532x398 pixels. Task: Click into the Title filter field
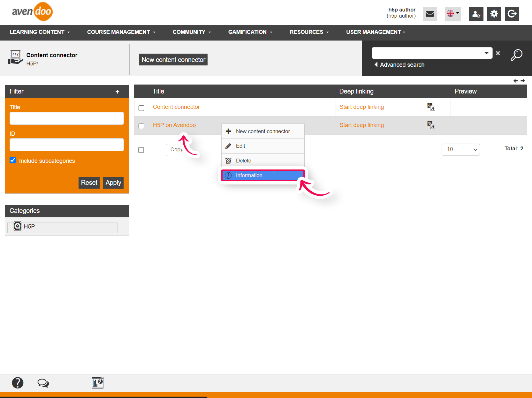tap(67, 118)
